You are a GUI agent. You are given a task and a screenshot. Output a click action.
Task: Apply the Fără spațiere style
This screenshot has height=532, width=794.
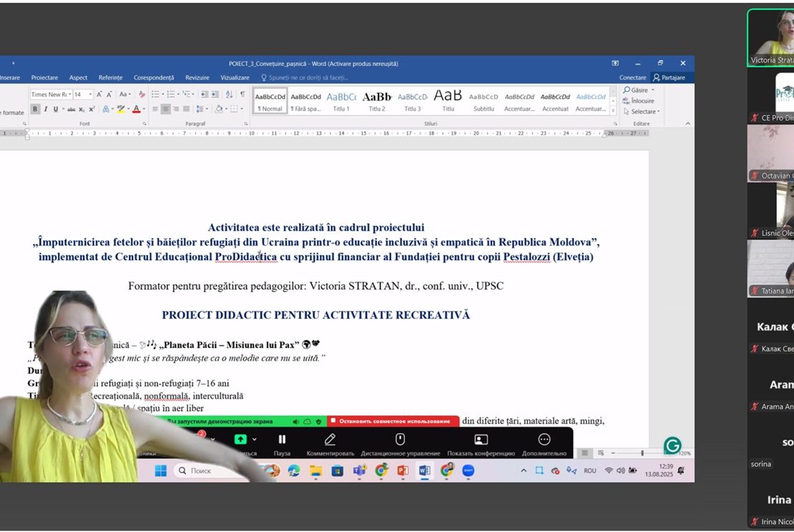pyautogui.click(x=306, y=102)
